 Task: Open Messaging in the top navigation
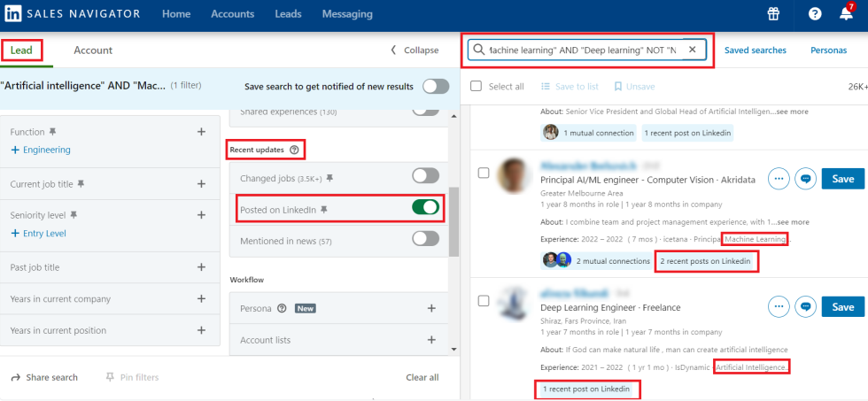[x=347, y=14]
